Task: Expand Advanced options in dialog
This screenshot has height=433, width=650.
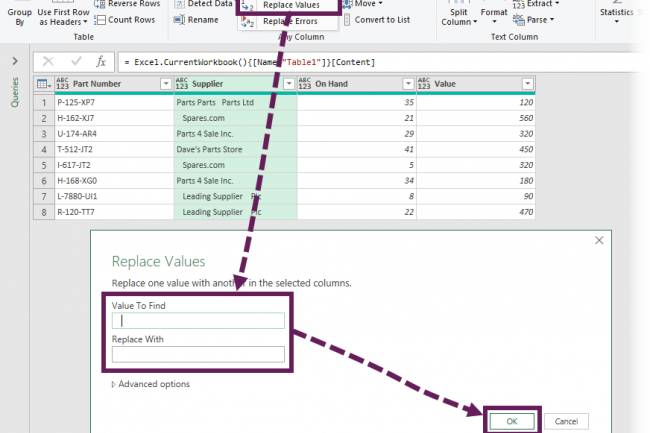Action: [151, 384]
